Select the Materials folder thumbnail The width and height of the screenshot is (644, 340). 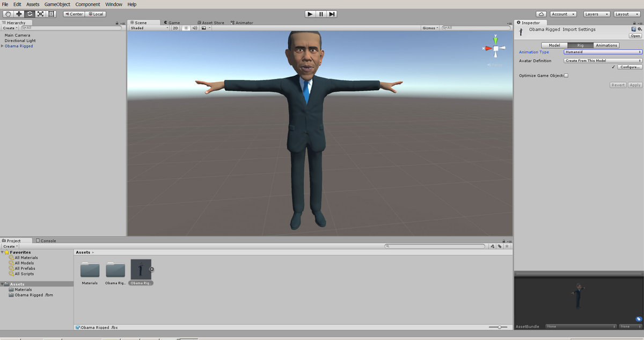[x=90, y=270]
